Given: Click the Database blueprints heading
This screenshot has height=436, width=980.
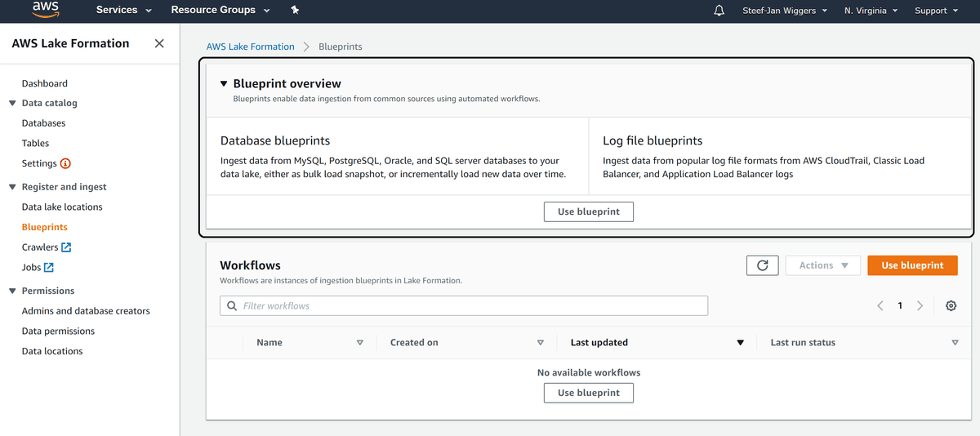Looking at the screenshot, I should 275,140.
